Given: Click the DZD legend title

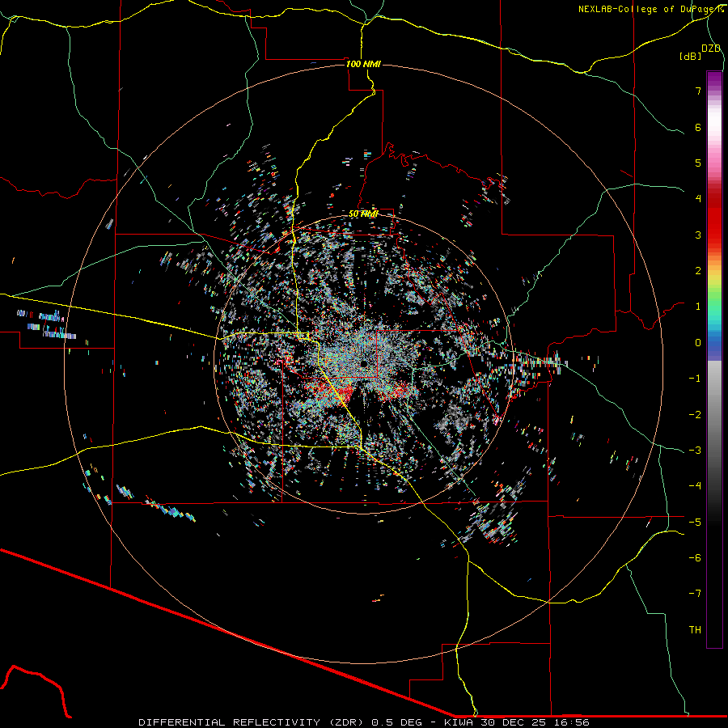Looking at the screenshot, I should [711, 49].
